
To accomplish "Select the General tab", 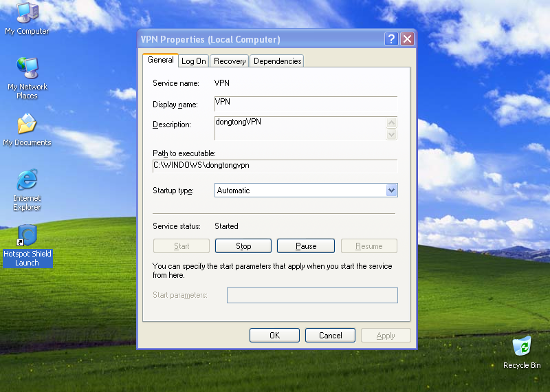I will 161,61.
